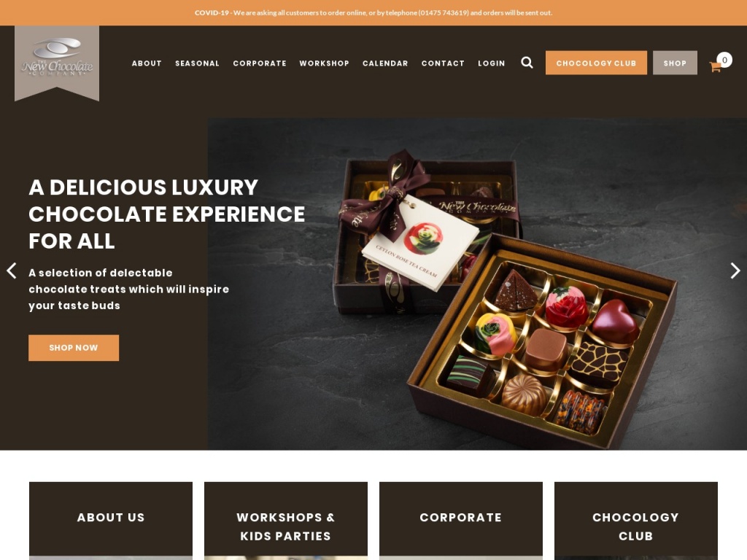Select Corporate in the navigation bar

pos(260,63)
